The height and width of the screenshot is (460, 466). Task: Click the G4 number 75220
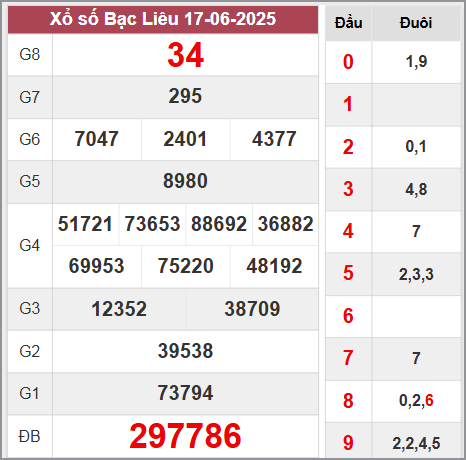185,266
